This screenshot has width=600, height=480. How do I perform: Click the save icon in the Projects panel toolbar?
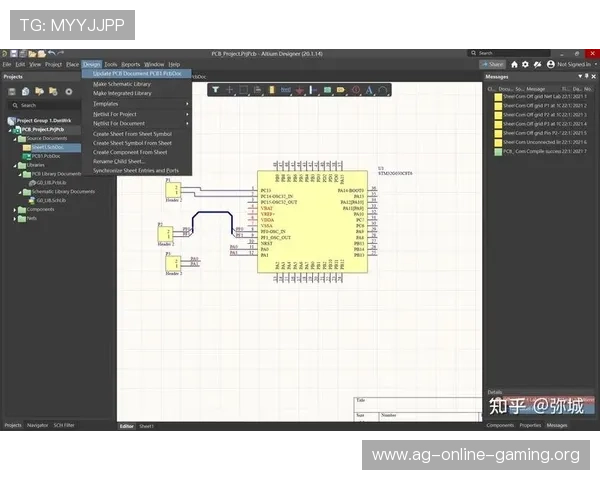[x=12, y=91]
